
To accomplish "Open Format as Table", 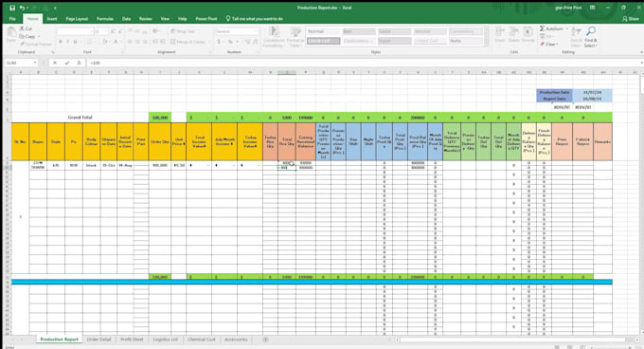I will pos(295,37).
